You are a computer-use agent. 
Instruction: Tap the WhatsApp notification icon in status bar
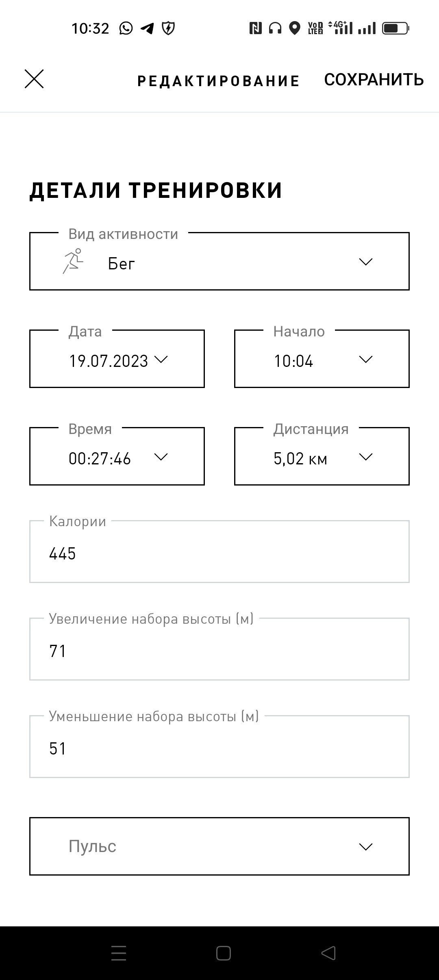[126, 28]
